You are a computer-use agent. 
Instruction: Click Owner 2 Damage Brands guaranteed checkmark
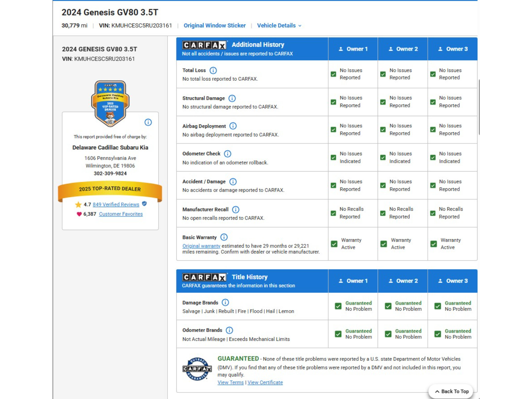[388, 306]
